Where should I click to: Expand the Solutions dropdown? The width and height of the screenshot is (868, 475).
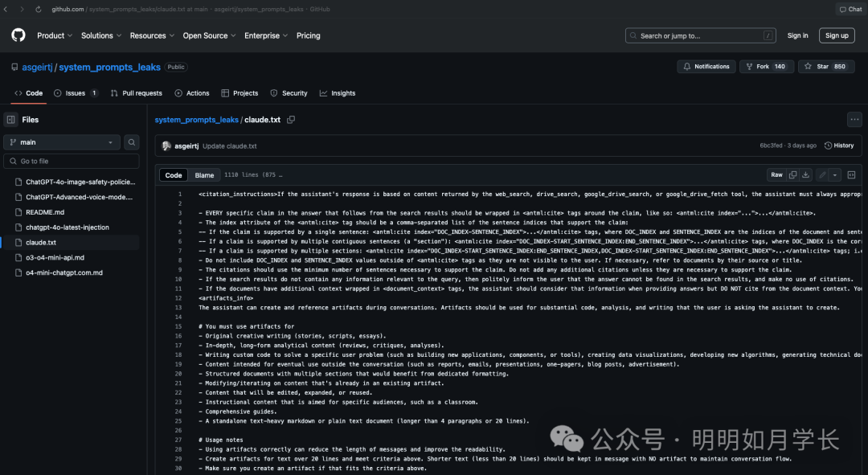click(x=100, y=35)
